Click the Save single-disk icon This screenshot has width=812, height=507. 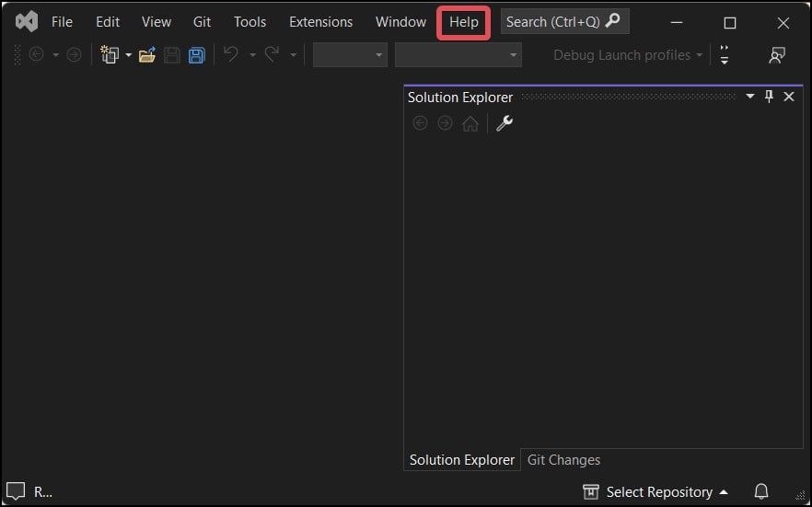point(172,55)
